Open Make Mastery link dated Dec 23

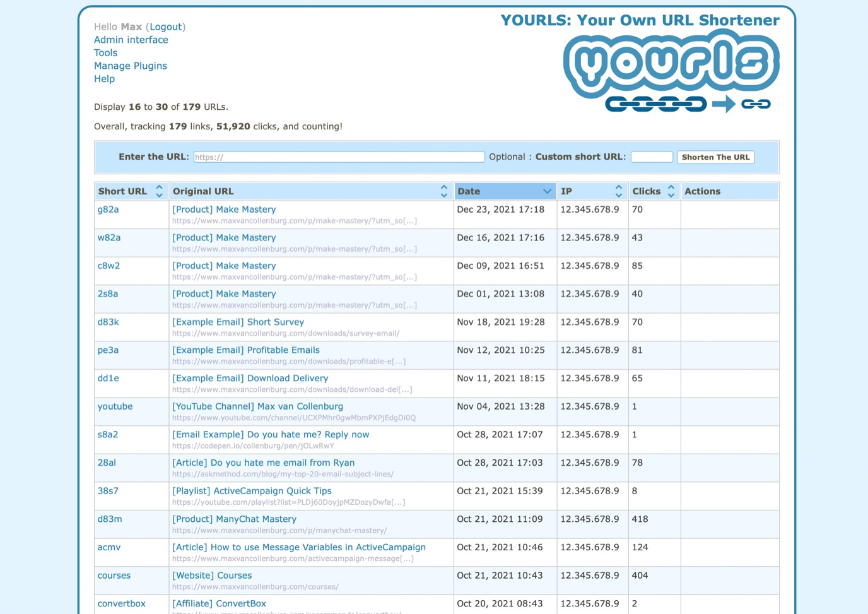point(224,210)
